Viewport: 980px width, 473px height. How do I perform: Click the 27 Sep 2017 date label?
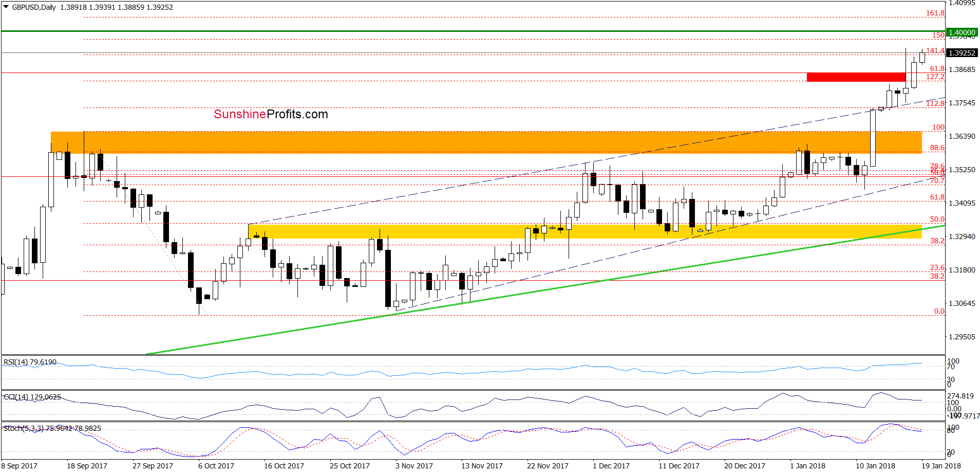click(153, 466)
